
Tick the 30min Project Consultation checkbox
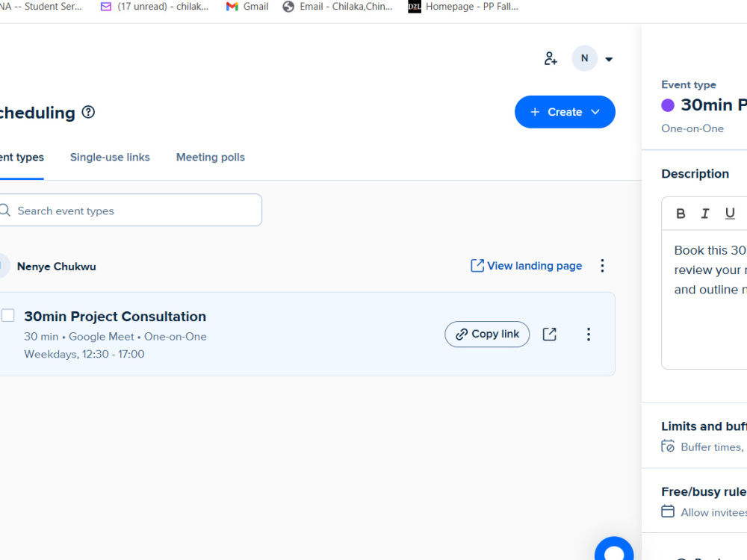coord(7,316)
